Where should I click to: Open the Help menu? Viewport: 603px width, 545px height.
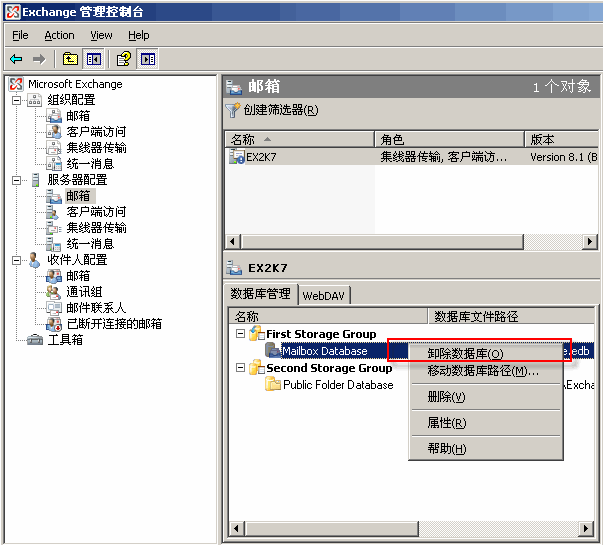(138, 35)
